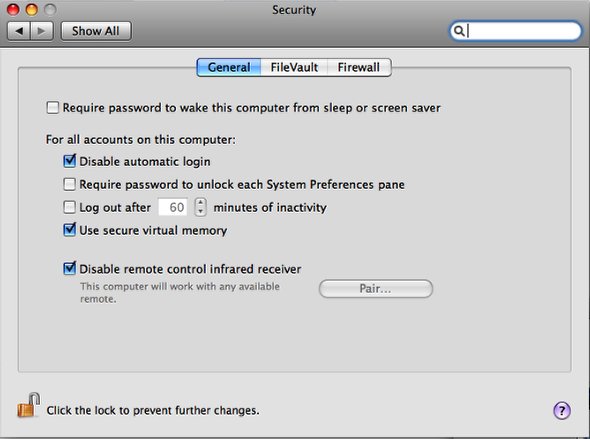Image resolution: width=590 pixels, height=439 pixels.
Task: Increase logout minutes with stepper up arrow
Action: pyautogui.click(x=201, y=202)
